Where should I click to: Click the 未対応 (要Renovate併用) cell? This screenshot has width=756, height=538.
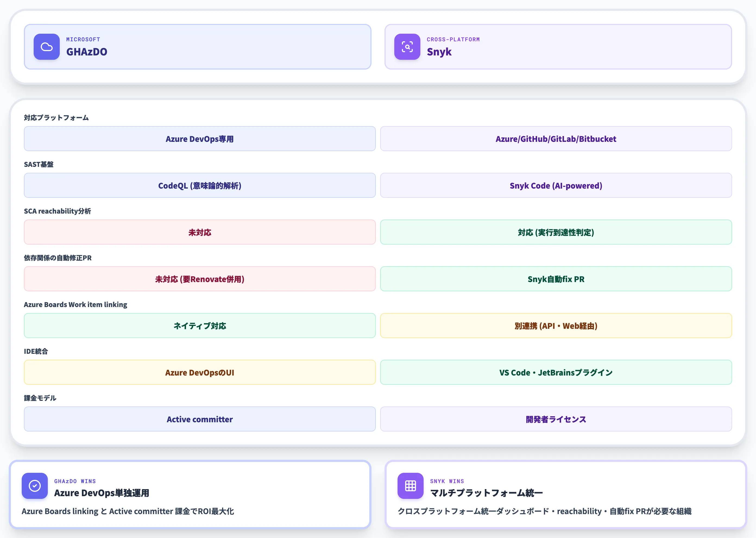pyautogui.click(x=200, y=279)
